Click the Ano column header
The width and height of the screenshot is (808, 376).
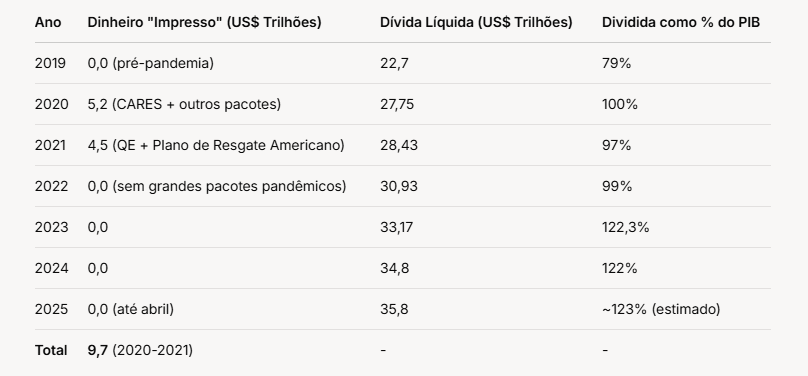click(48, 23)
